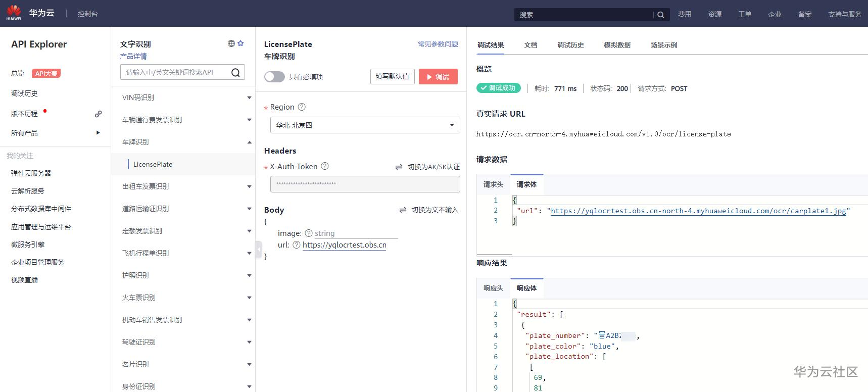Viewport: 868px width, 392px height.
Task: Favorite 文字识别 with the star icon
Action: (241, 43)
